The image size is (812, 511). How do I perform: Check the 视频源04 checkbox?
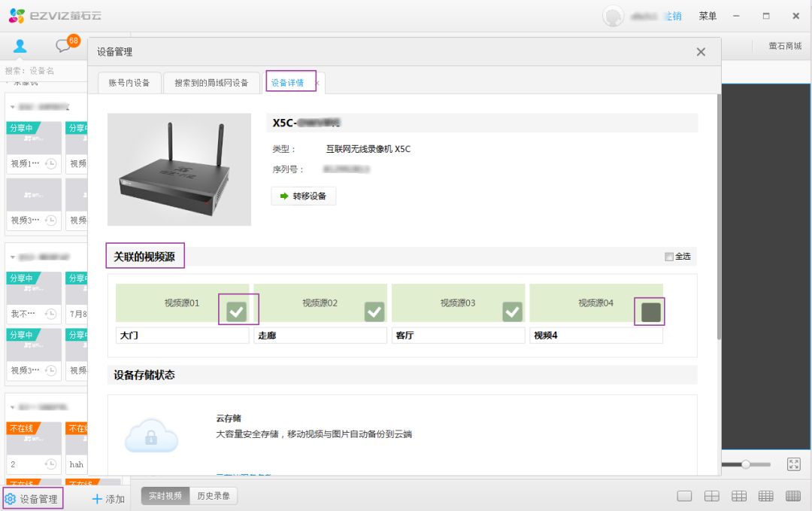[x=650, y=312]
